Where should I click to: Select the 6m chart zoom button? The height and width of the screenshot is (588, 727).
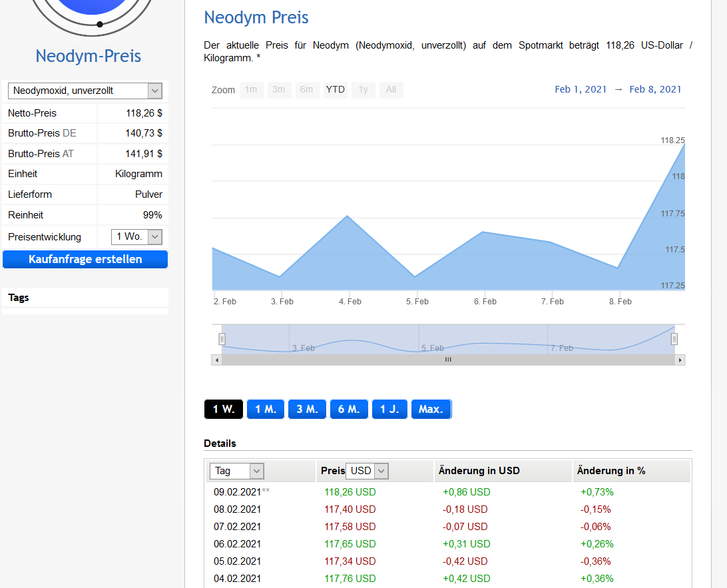[x=307, y=89]
